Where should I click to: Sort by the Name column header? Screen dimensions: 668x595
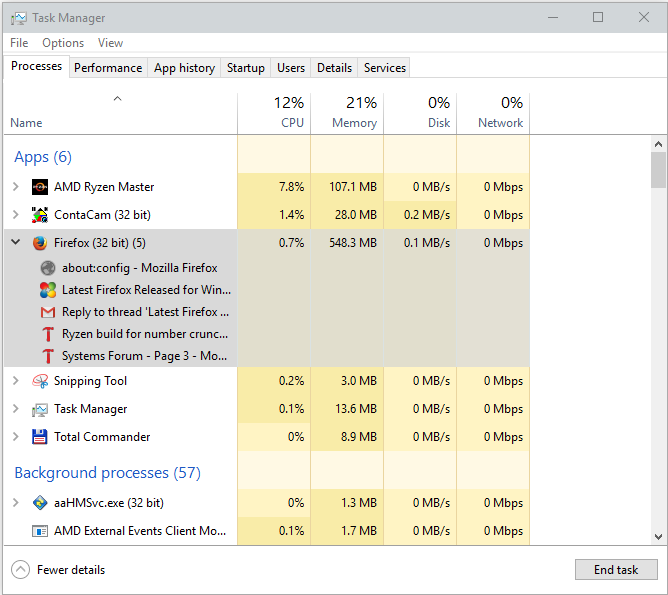121,113
